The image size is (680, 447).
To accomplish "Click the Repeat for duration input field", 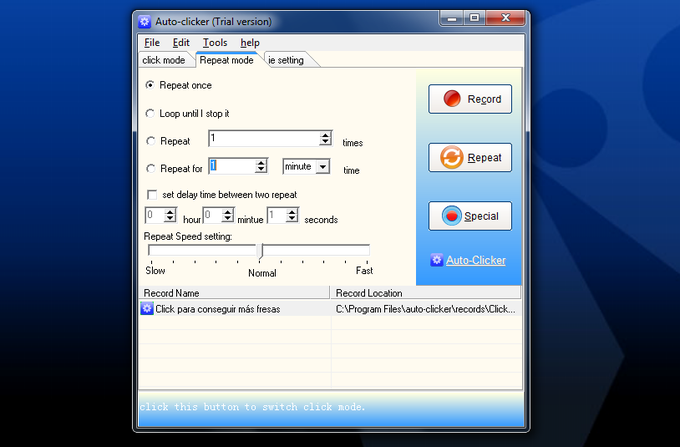I will tap(232, 166).
